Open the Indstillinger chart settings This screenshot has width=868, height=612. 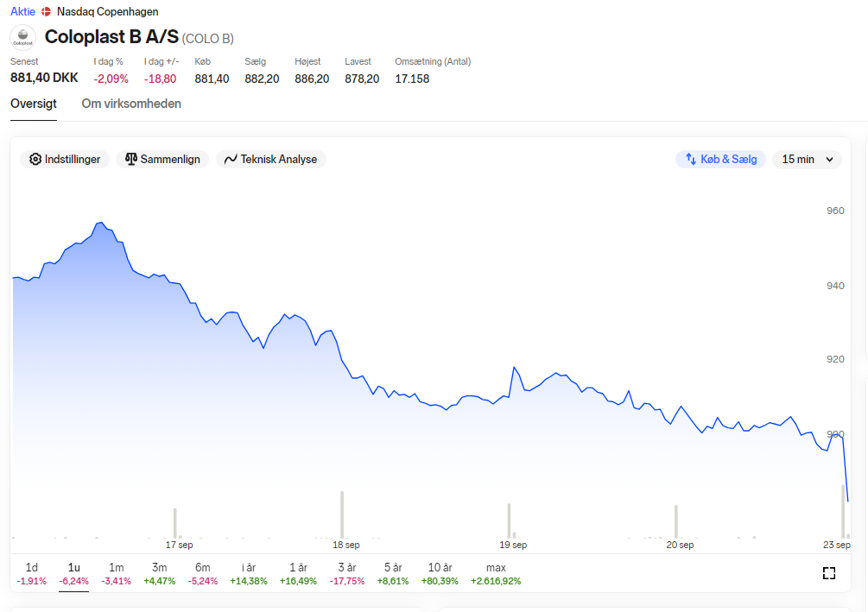pyautogui.click(x=65, y=160)
